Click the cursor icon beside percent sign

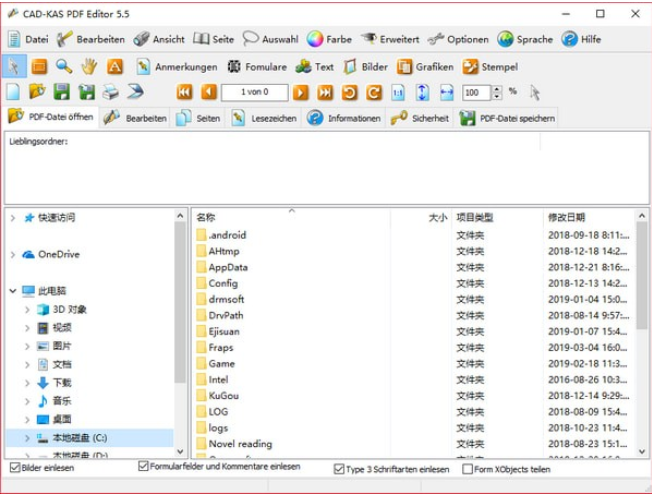pyautogui.click(x=535, y=92)
